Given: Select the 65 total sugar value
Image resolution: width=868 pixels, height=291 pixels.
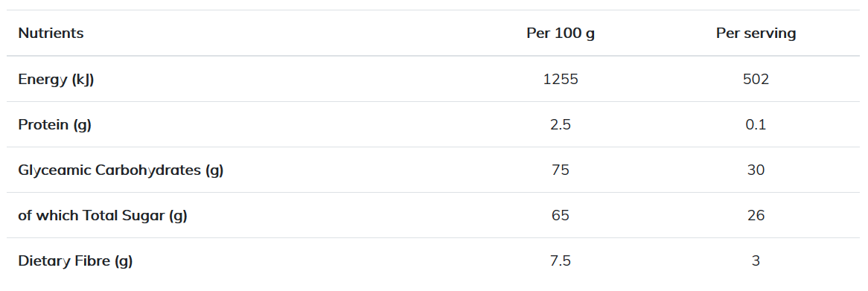Looking at the screenshot, I should (x=561, y=215).
